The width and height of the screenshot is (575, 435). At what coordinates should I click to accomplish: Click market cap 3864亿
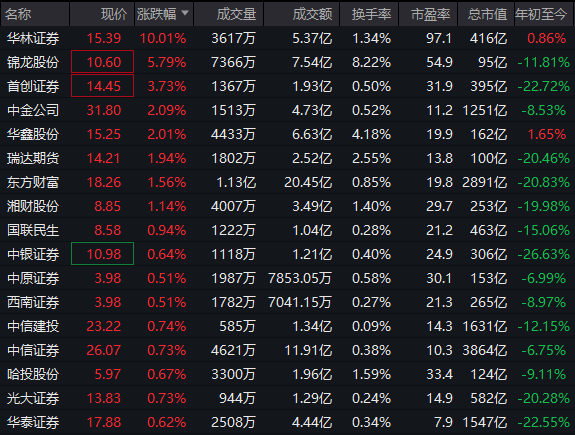(x=485, y=350)
